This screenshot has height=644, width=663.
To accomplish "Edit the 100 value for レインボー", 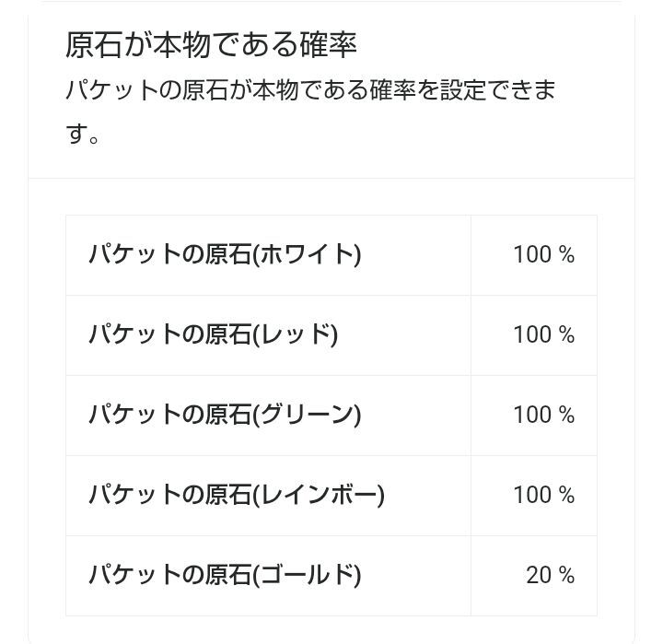I will click(532, 495).
